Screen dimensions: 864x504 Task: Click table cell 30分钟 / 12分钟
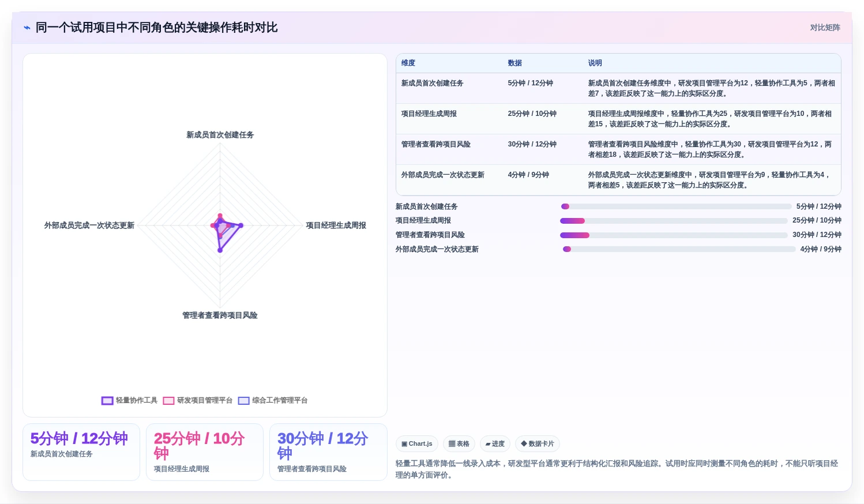point(532,144)
